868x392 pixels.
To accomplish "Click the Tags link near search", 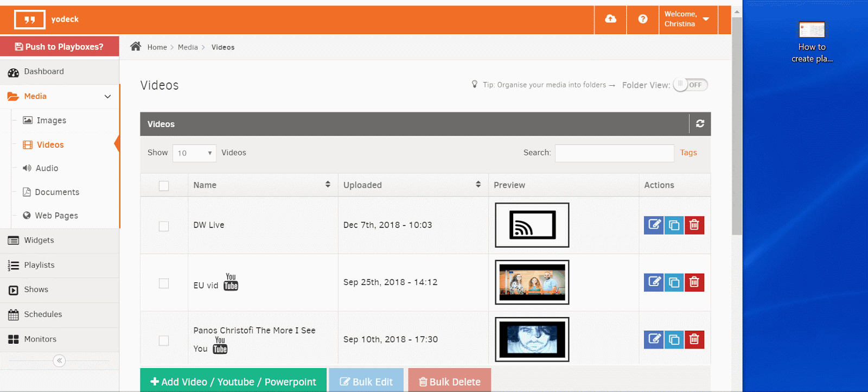I will point(688,153).
